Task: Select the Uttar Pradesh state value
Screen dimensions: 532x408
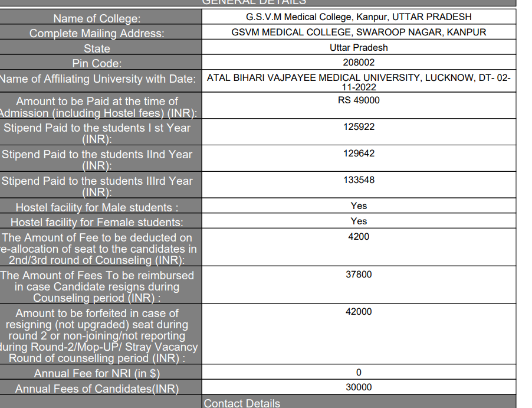Action: (x=359, y=47)
